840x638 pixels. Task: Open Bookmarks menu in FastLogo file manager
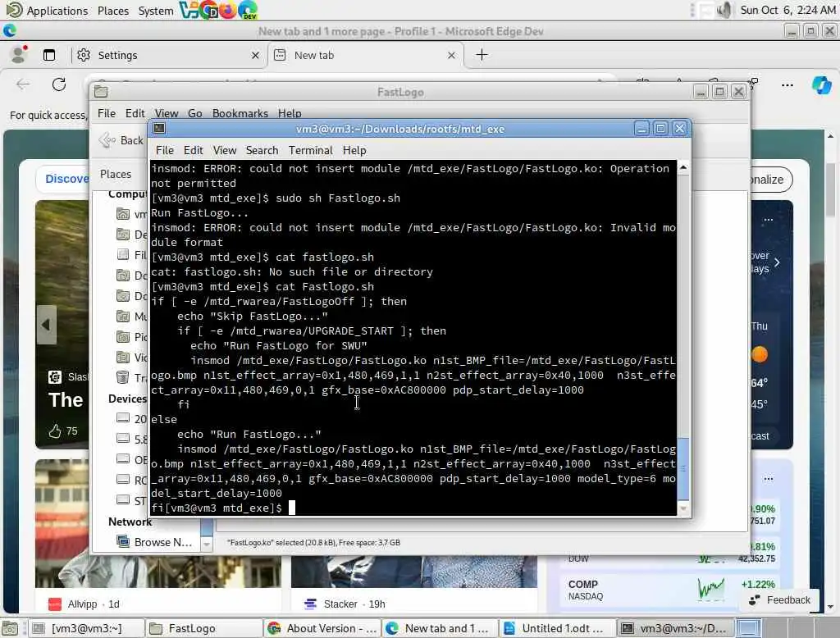tap(240, 113)
